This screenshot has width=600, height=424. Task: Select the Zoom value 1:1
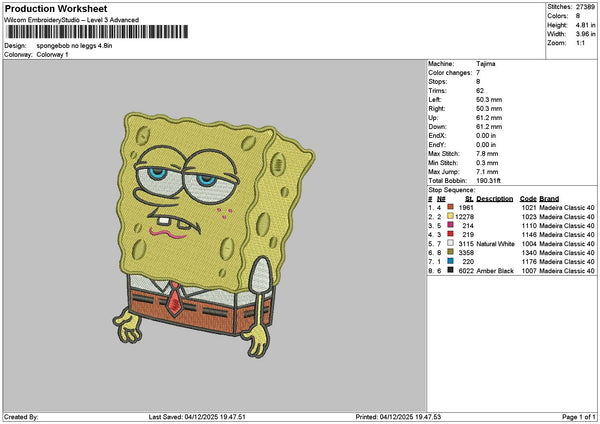(580, 43)
